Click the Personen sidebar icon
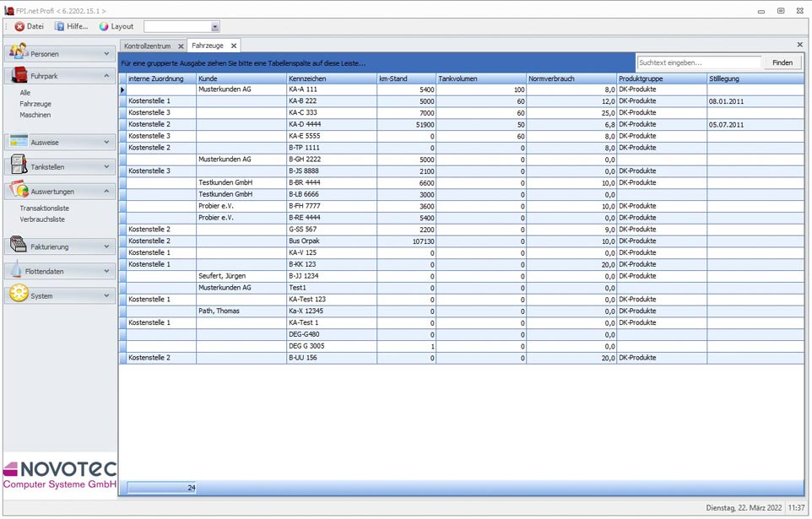812x519 pixels. click(x=18, y=52)
